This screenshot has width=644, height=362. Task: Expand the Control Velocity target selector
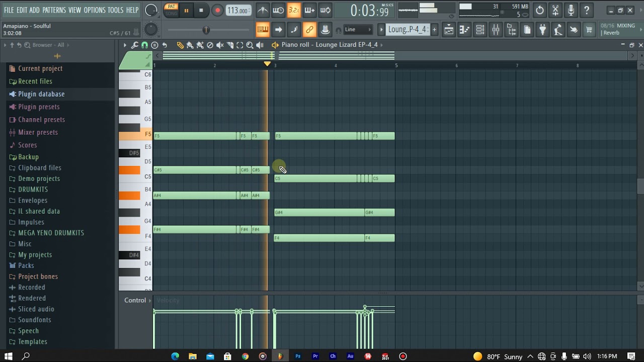pyautogui.click(x=149, y=301)
